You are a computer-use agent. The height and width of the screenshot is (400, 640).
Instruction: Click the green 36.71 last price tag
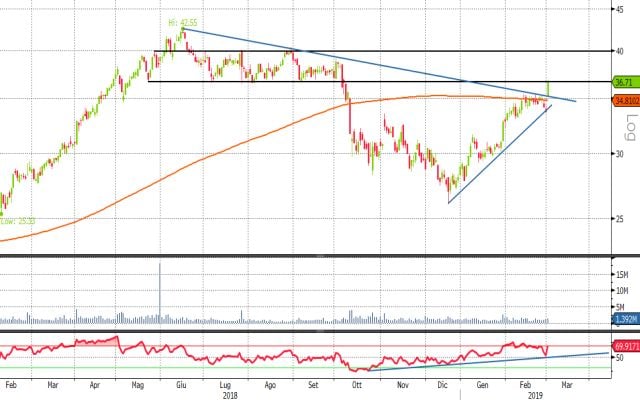626,82
